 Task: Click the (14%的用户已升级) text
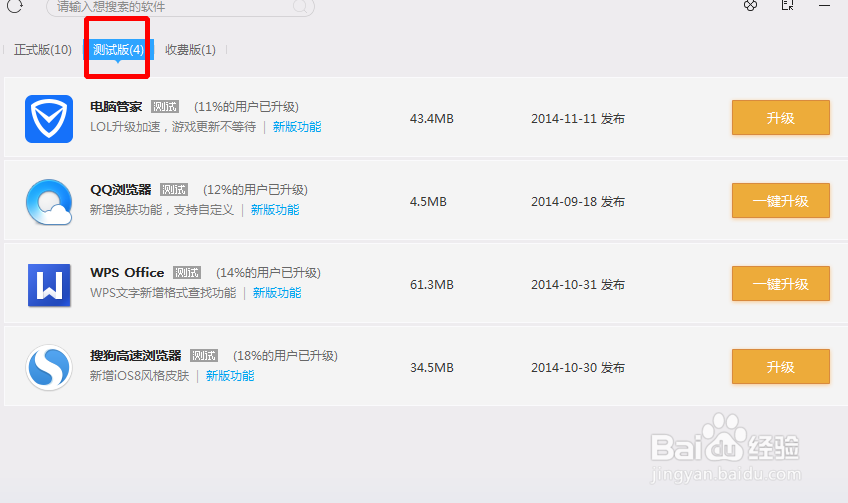tap(268, 273)
